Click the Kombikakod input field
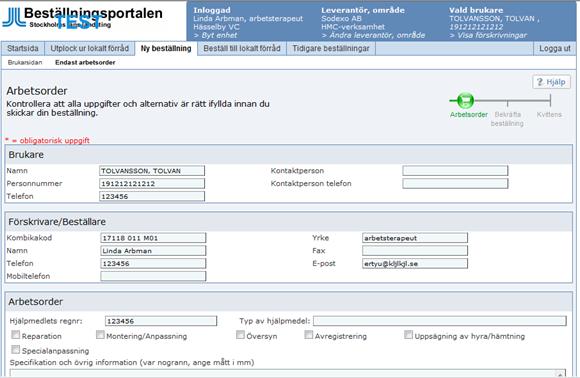This screenshot has height=378, width=580. click(153, 238)
